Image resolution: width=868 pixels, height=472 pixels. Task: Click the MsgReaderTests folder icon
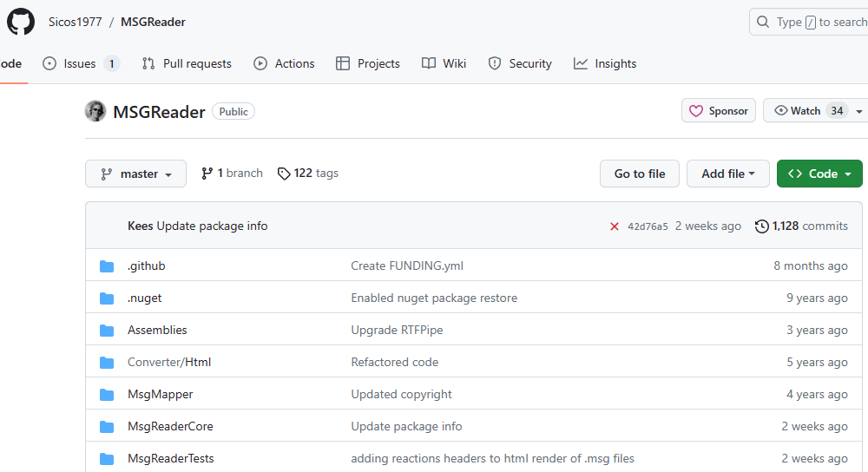[107, 459]
